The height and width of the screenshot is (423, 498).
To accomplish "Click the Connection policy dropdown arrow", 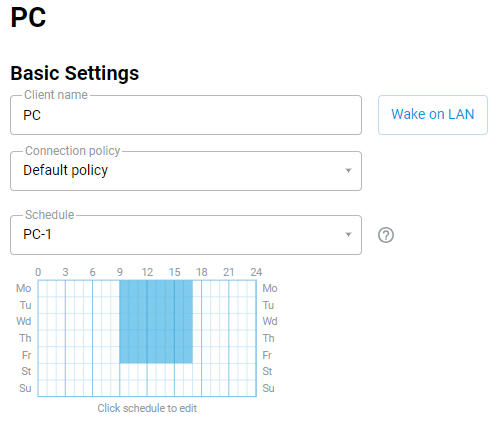I will click(x=348, y=171).
